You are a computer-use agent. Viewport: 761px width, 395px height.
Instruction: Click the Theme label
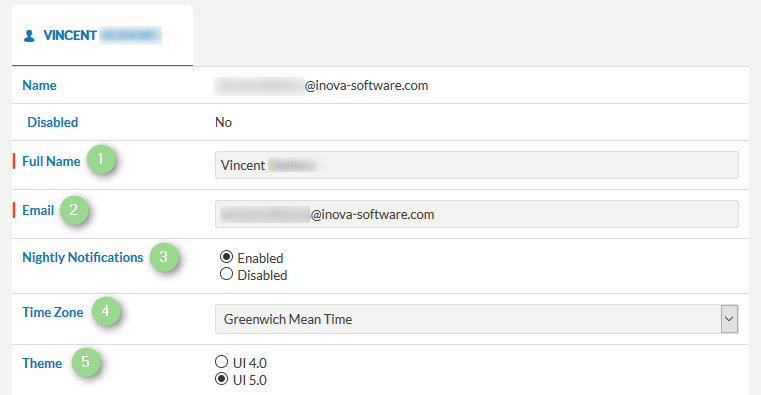coord(42,363)
